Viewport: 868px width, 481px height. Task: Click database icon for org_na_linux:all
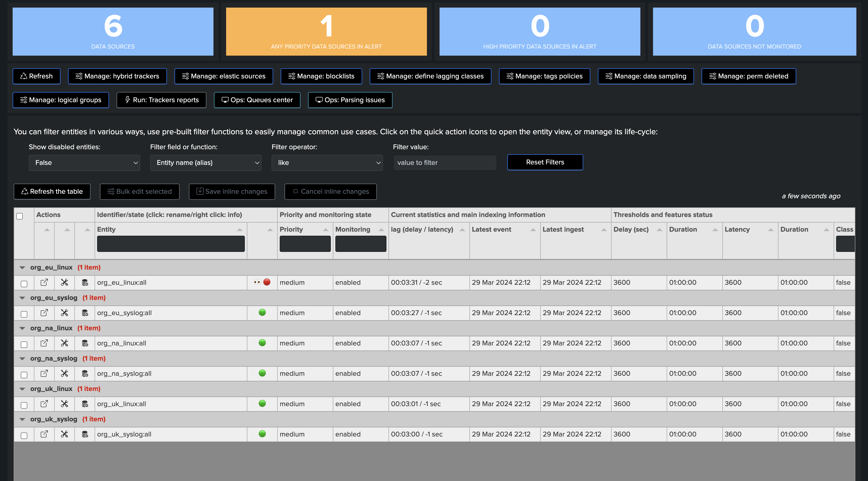(84, 343)
